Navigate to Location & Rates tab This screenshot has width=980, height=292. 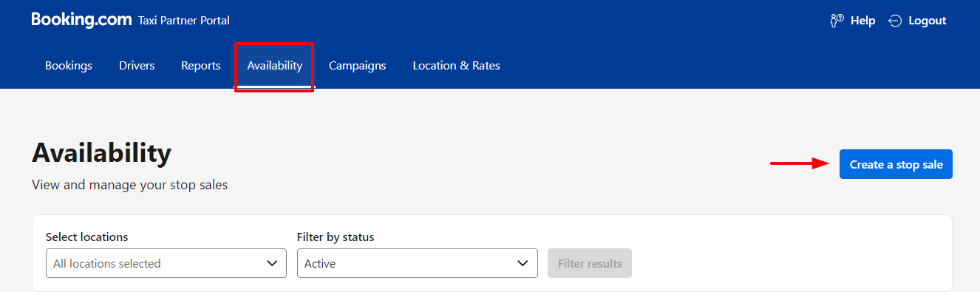pyautogui.click(x=456, y=66)
